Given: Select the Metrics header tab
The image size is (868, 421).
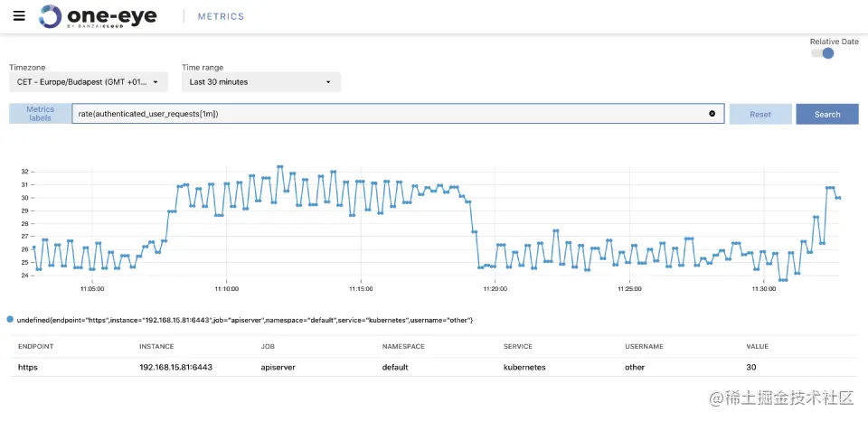Looking at the screenshot, I should pos(222,16).
